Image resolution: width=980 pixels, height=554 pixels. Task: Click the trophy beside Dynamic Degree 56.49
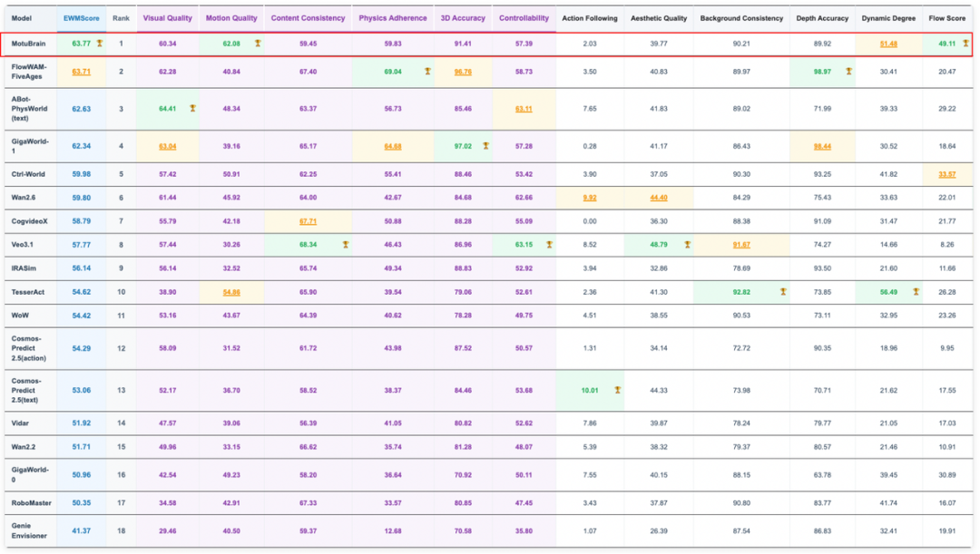pos(916,292)
